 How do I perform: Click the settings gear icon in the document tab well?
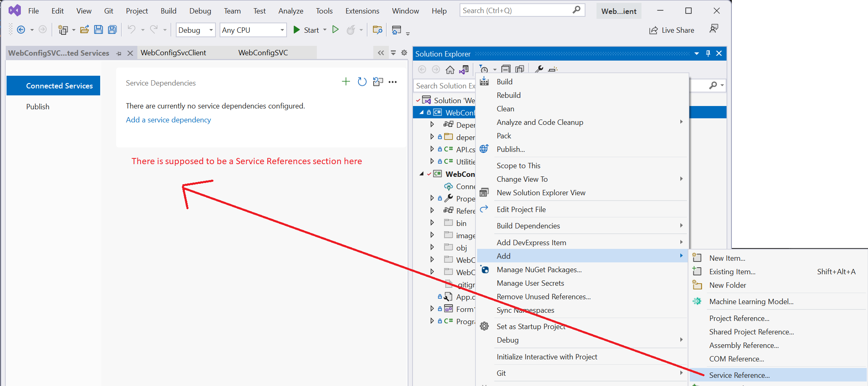[404, 53]
